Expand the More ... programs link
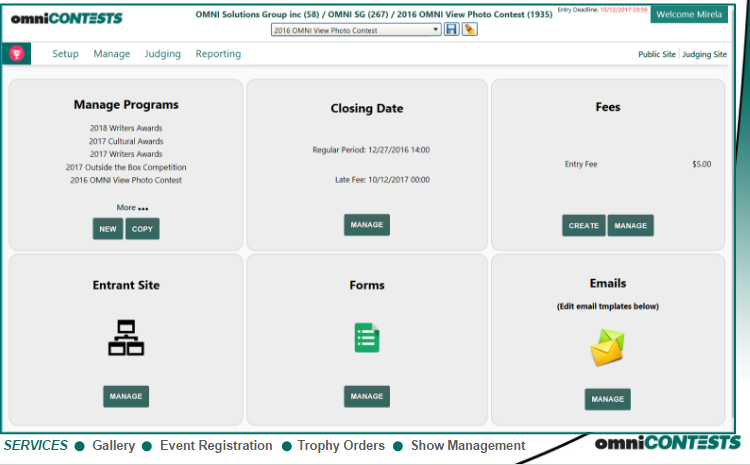750x465 pixels. pyautogui.click(x=132, y=208)
